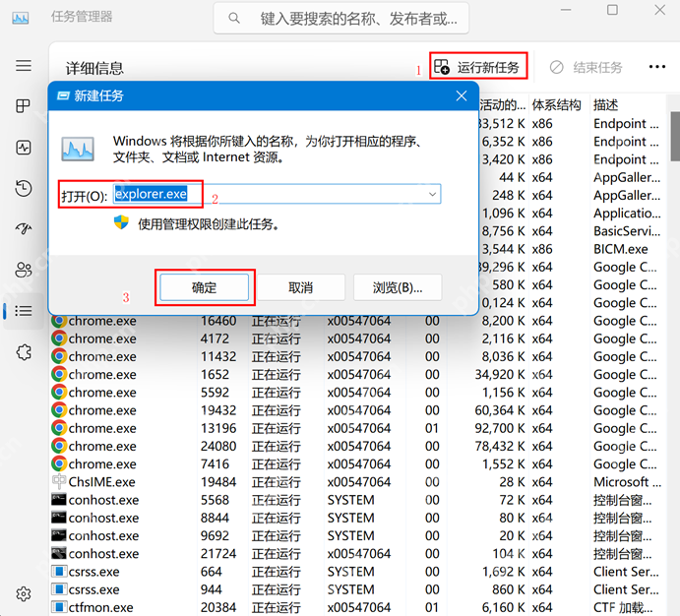Screen dimensions: 680x616
Task: Click the 运行新任务 button
Action: coord(478,66)
